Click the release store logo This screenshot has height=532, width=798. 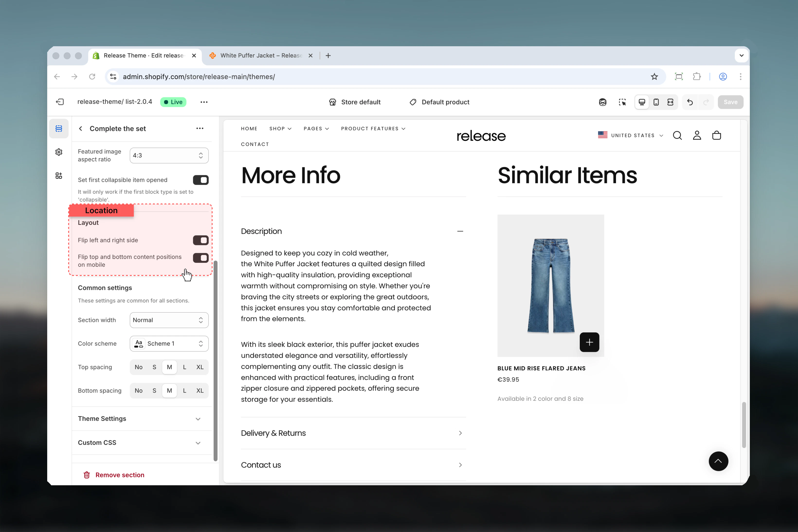481,136
